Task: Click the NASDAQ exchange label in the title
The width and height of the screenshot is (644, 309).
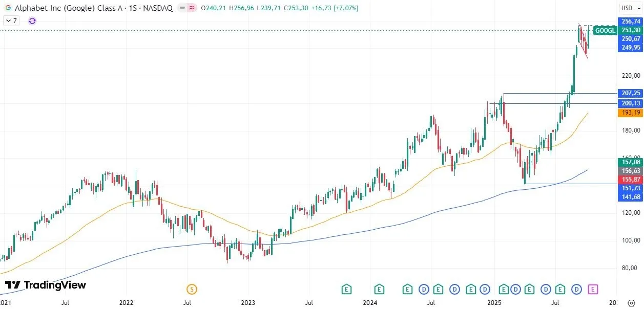Action: (x=157, y=8)
